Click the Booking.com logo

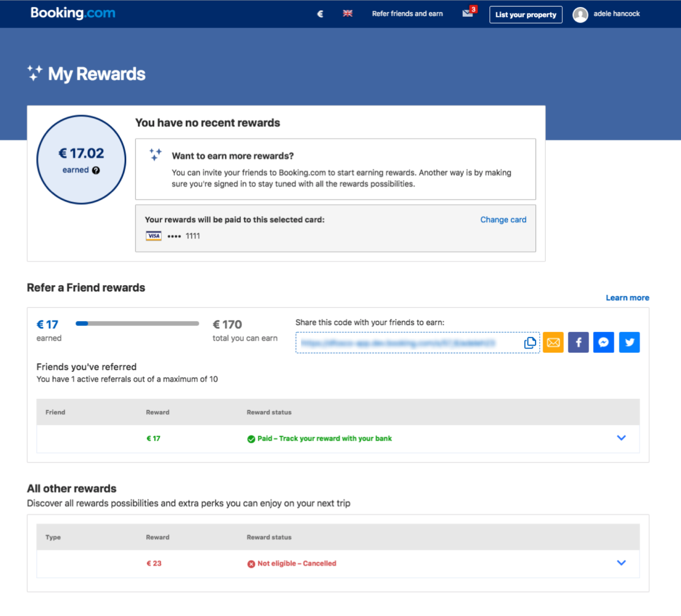tap(74, 13)
